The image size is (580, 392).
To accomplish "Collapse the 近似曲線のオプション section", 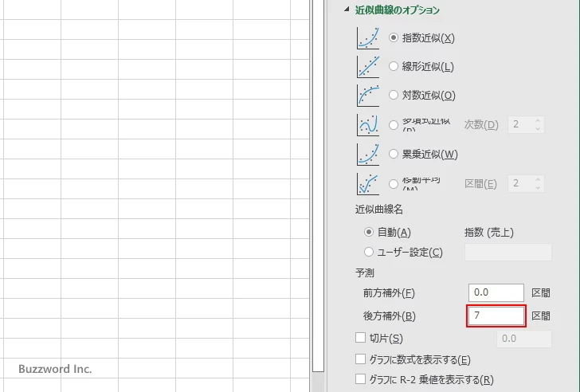I will pyautogui.click(x=347, y=10).
